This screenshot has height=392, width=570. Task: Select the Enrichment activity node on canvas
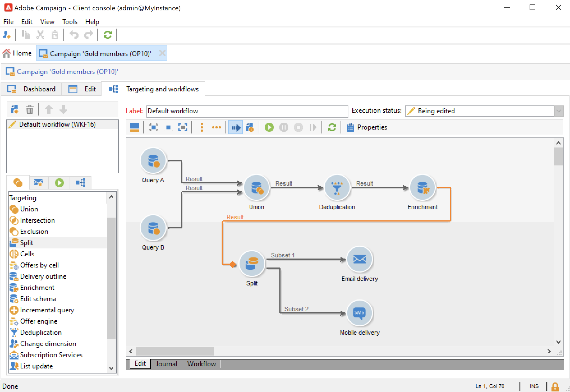click(422, 188)
